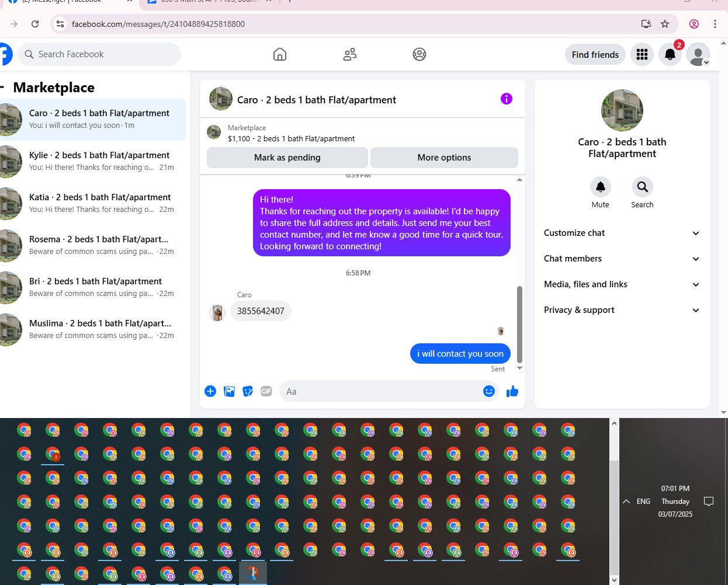Click the 'i will contact you soon' message
Viewport: 728px width, 585px height.
[x=460, y=354]
